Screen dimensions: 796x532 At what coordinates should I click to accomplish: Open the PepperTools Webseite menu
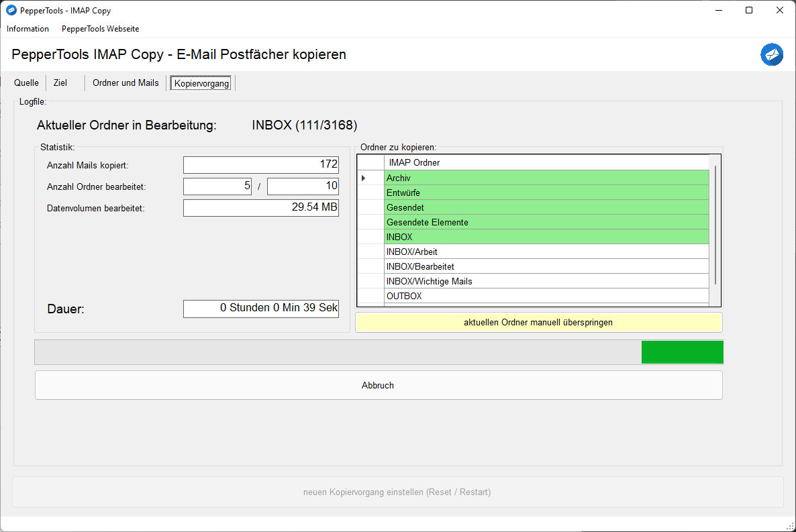(100, 29)
